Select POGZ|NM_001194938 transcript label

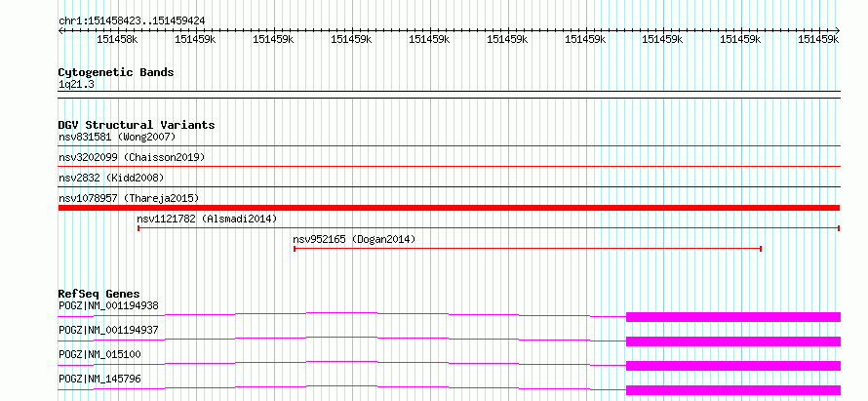pos(108,305)
